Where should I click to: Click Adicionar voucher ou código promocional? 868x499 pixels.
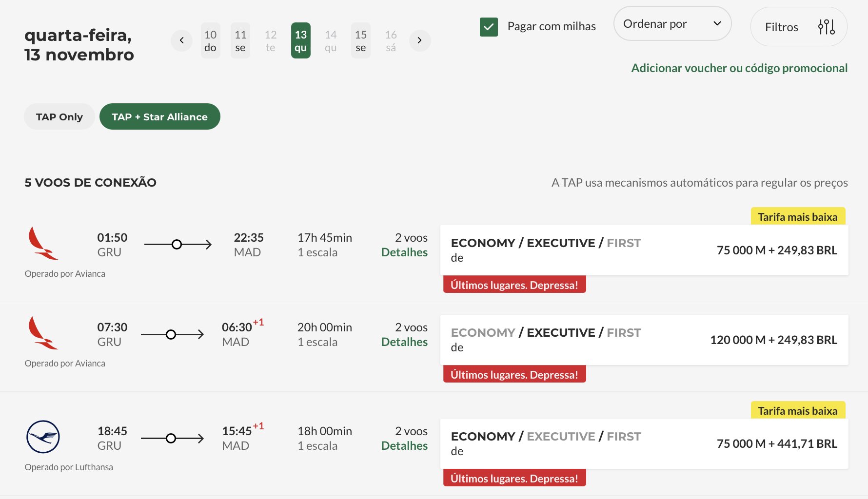[739, 68]
